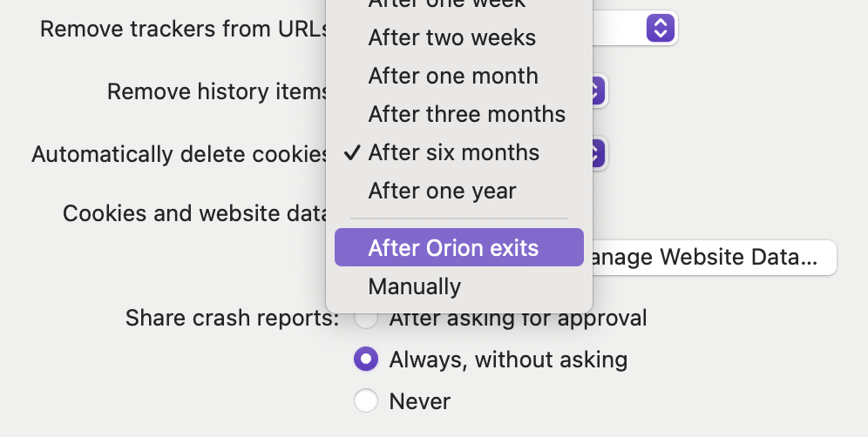868x437 pixels.
Task: Choose After one year option
Action: click(442, 191)
